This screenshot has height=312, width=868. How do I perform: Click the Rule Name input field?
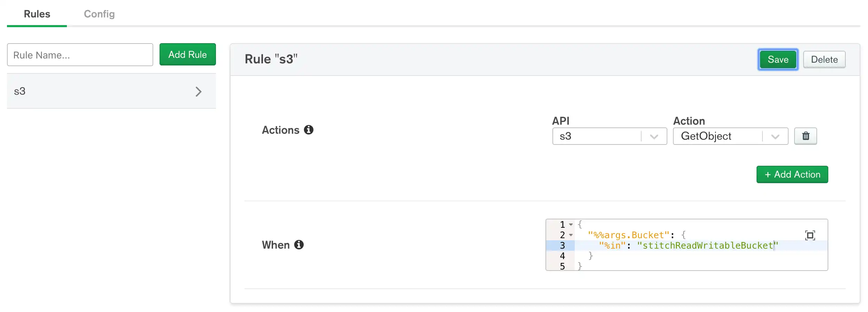80,55
